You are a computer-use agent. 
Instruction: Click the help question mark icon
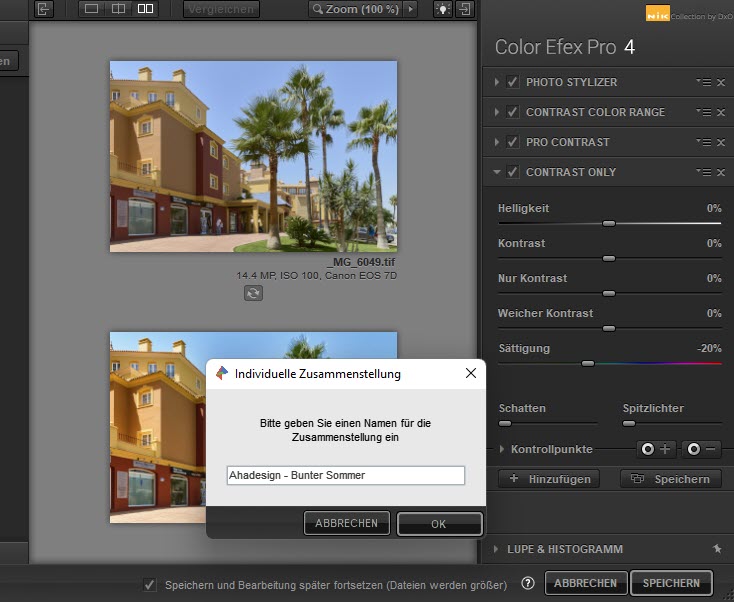click(x=528, y=583)
